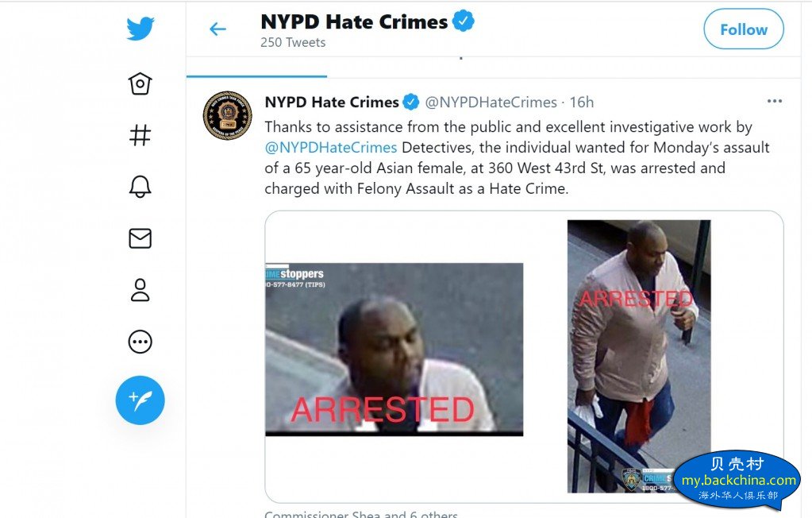Open the Home icon in sidebar
This screenshot has height=518, width=812.
tap(140, 83)
